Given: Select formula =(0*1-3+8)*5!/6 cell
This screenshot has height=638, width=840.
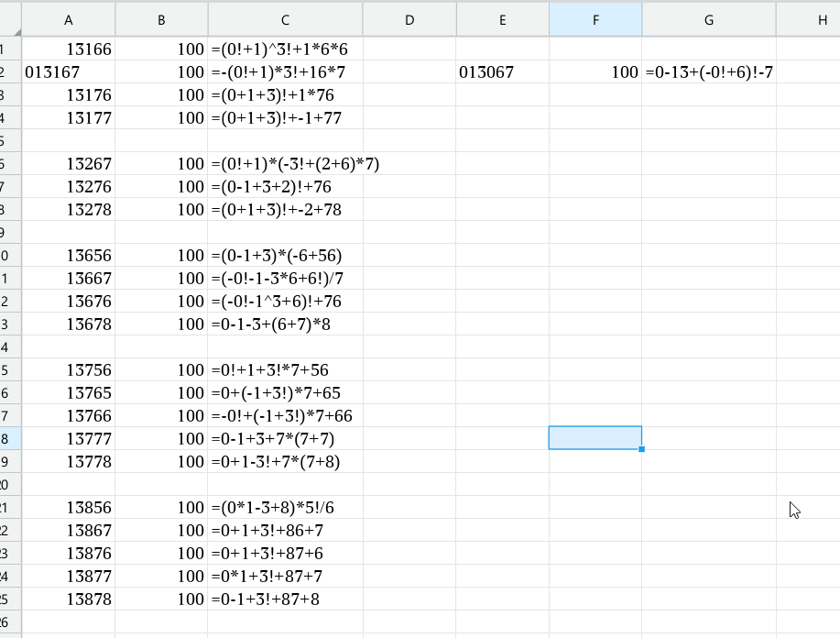Looking at the screenshot, I should [x=285, y=508].
